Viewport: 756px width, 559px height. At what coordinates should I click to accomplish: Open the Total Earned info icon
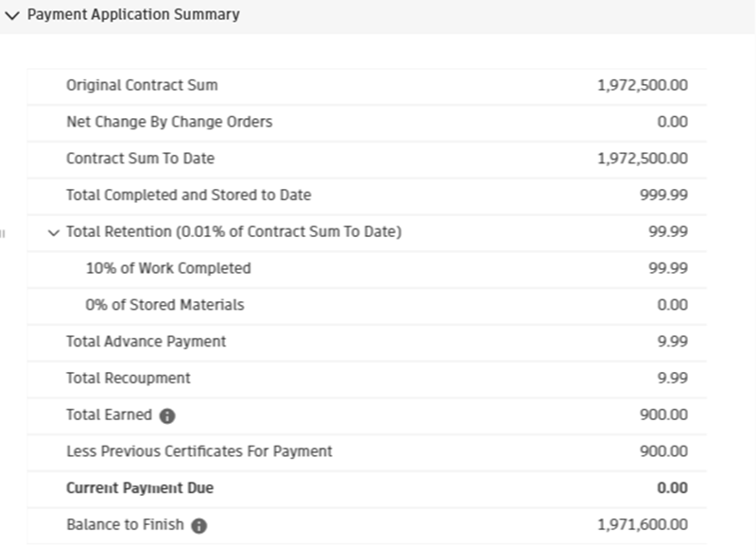[167, 415]
